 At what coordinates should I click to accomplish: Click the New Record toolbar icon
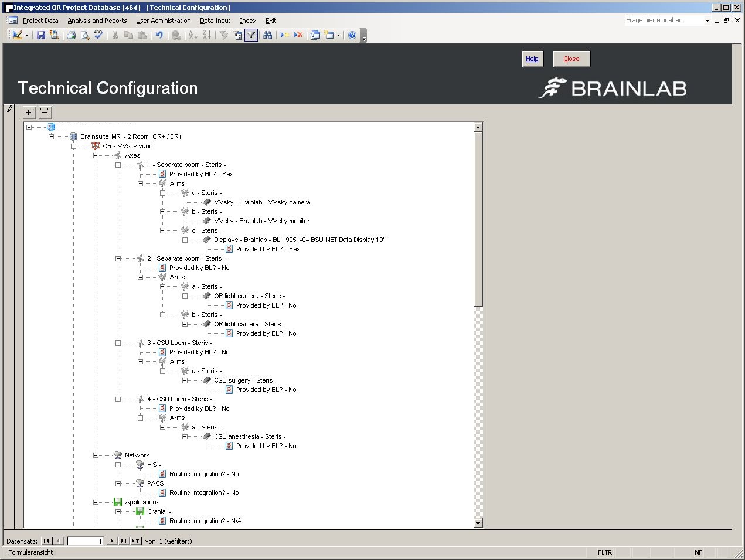(285, 35)
